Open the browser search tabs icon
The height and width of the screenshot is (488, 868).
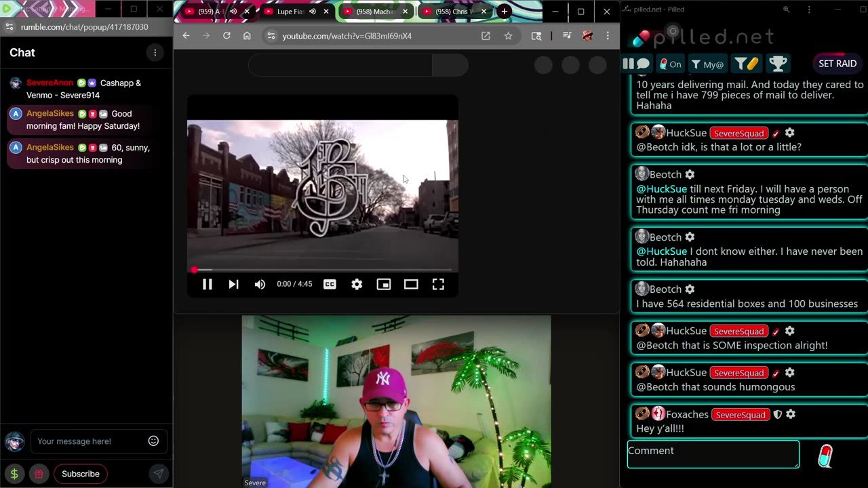click(x=536, y=36)
